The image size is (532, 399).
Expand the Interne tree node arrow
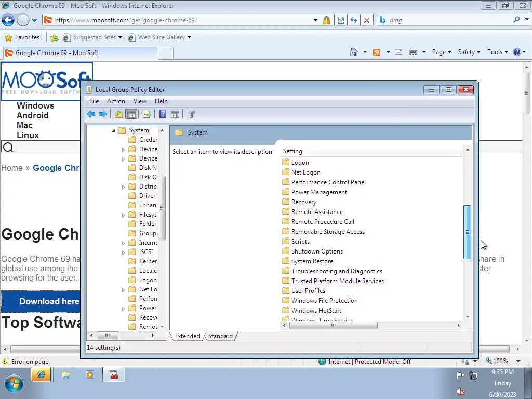click(124, 243)
